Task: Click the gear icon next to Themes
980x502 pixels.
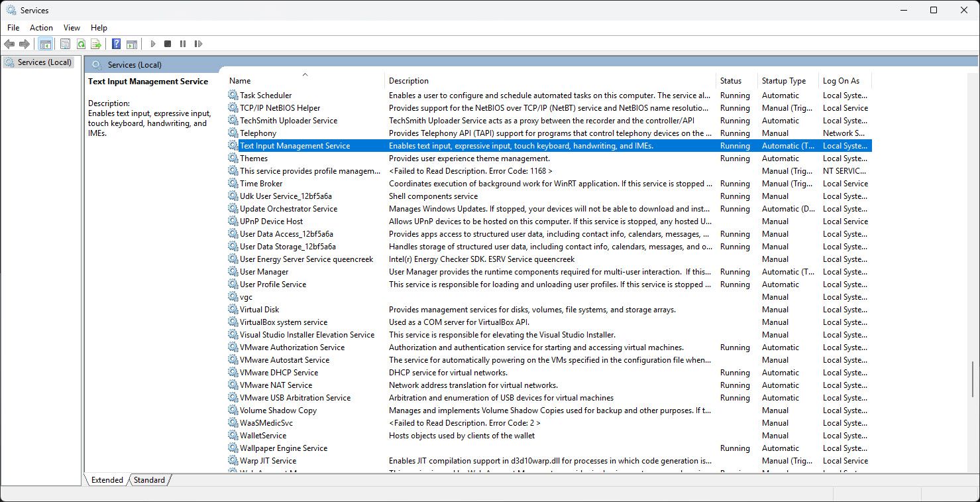Action: click(x=233, y=158)
